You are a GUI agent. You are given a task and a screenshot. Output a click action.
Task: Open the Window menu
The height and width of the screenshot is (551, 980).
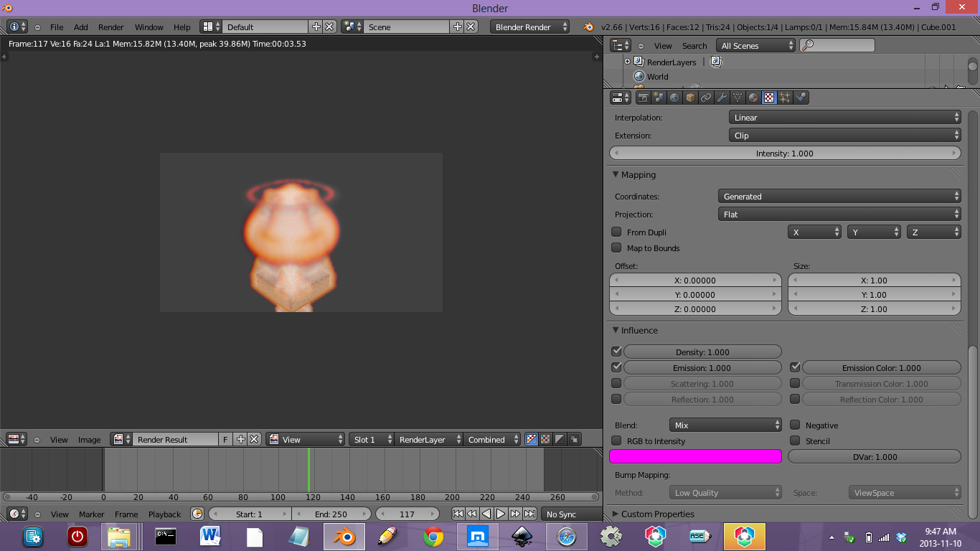149,27
